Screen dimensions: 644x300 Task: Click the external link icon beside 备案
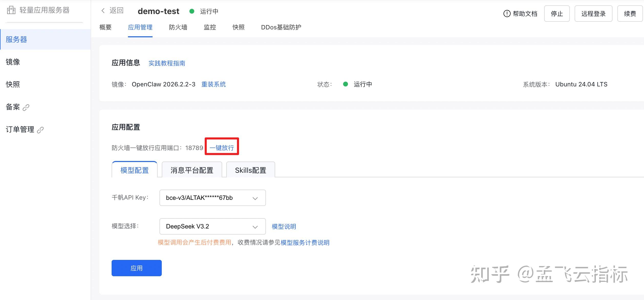[x=26, y=107]
